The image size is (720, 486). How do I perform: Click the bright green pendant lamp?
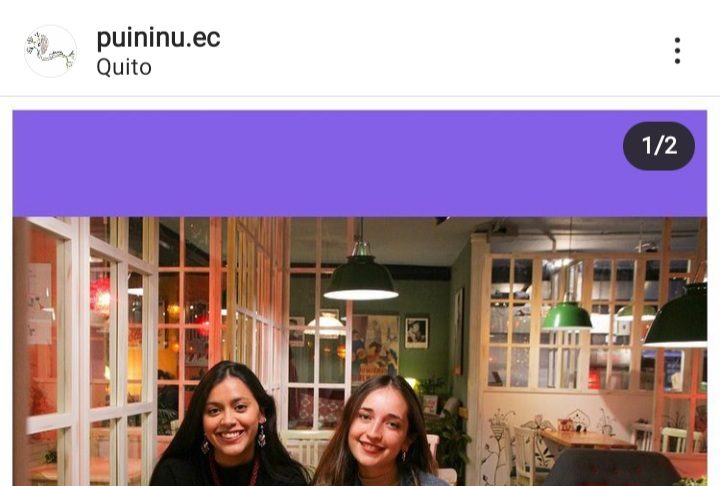coord(567,316)
